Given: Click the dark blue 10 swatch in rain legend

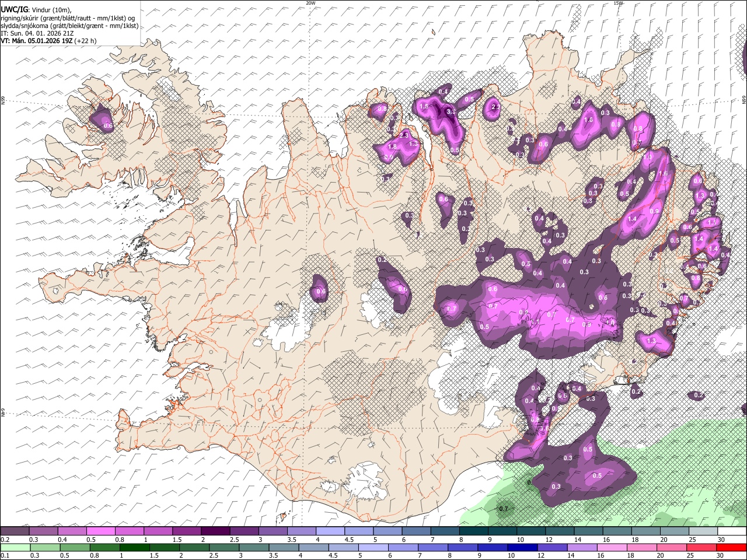Looking at the screenshot, I should click(x=522, y=547).
